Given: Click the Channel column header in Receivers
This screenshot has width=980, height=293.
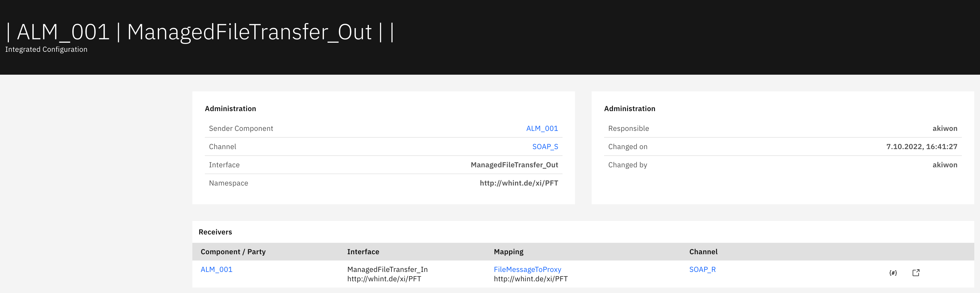Looking at the screenshot, I should [703, 252].
